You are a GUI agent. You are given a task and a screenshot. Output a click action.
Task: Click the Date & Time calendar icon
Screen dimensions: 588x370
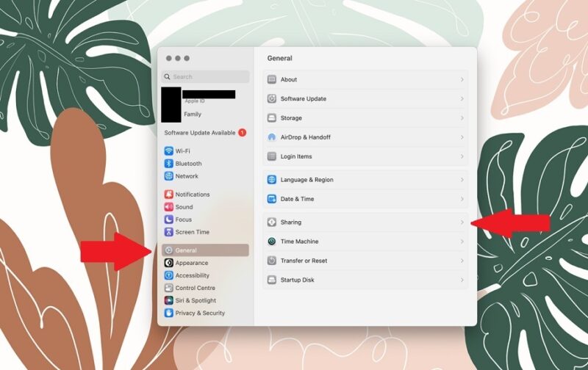click(272, 199)
